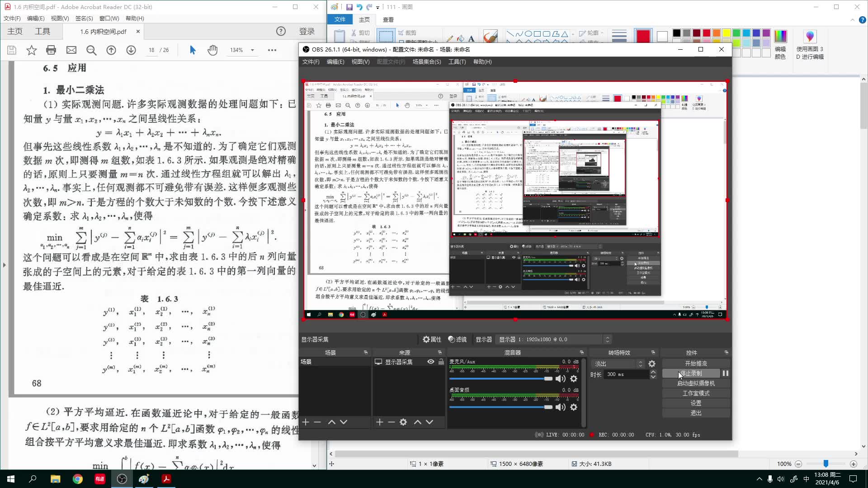Open the 淡出 transition dropdown
The width and height of the screenshot is (868, 488).
618,364
